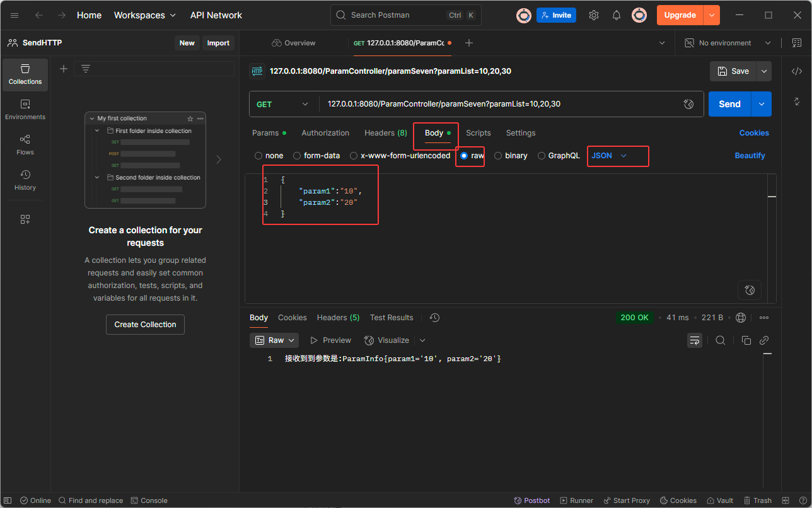Screen dimensions: 812x508
Task: Open the response Raw format dropdown
Action: pyautogui.click(x=274, y=340)
